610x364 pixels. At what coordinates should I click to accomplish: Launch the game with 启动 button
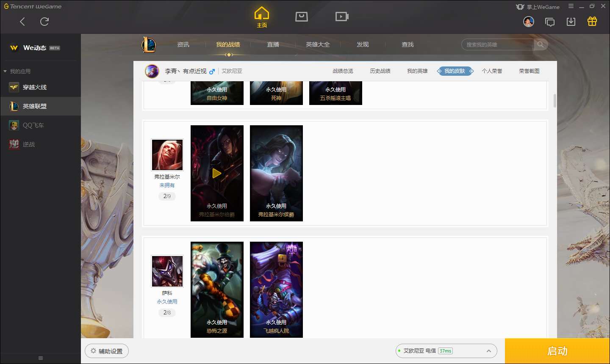click(557, 351)
